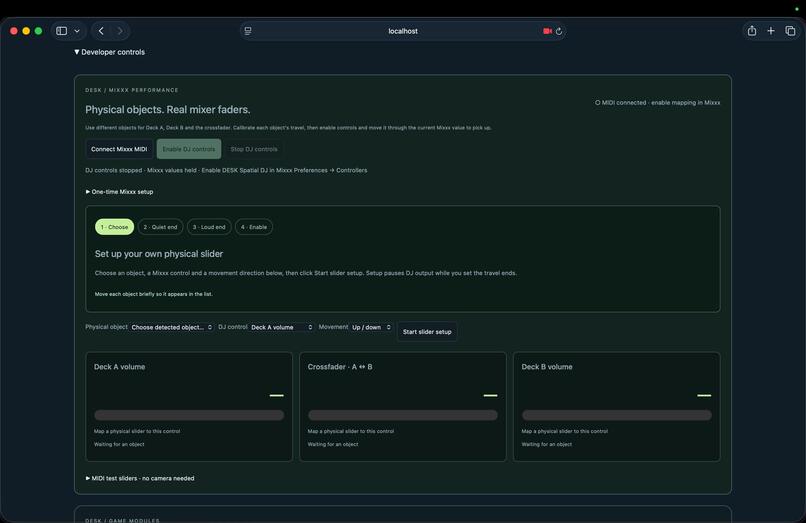Click 'Physical objects. Real mixer faders.' heading
This screenshot has height=523, width=806.
point(168,110)
